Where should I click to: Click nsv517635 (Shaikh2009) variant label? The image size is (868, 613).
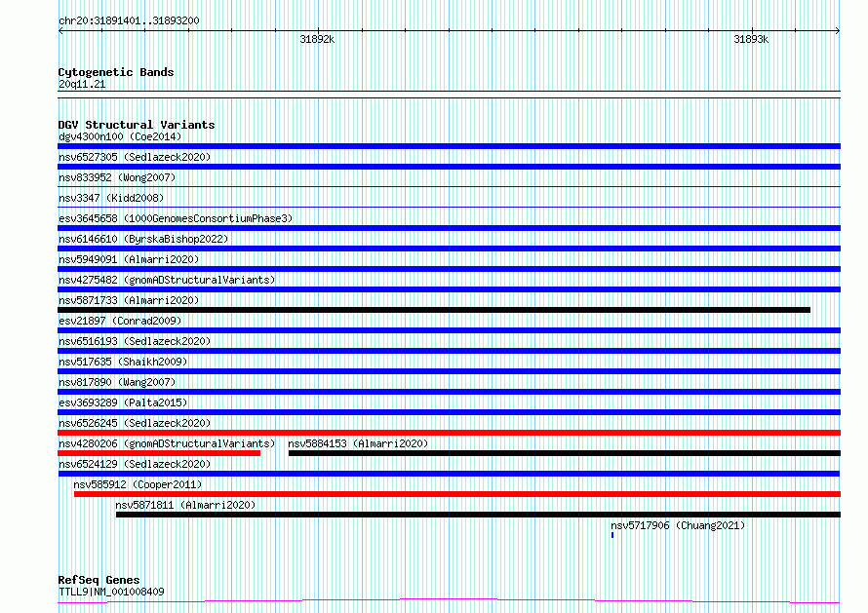click(123, 362)
